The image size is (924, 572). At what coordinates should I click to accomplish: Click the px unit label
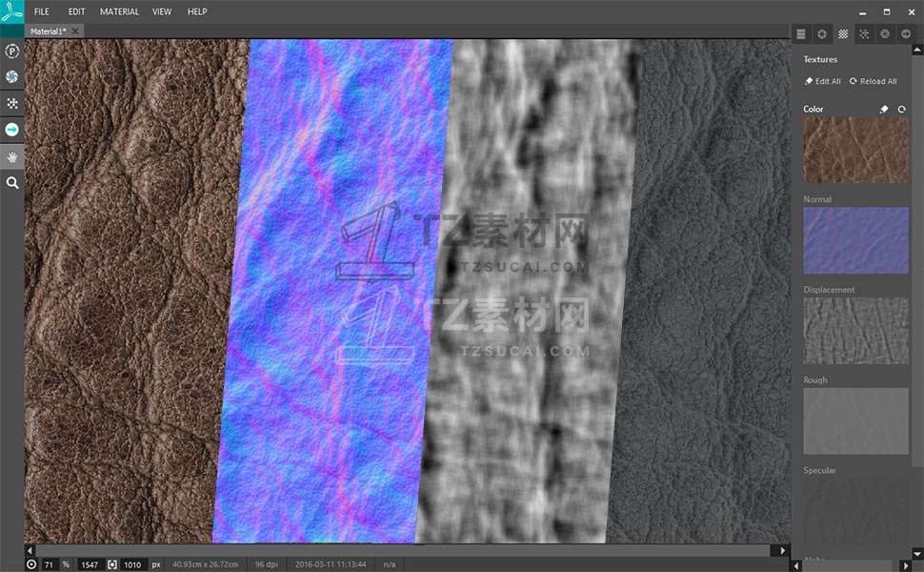click(x=156, y=564)
